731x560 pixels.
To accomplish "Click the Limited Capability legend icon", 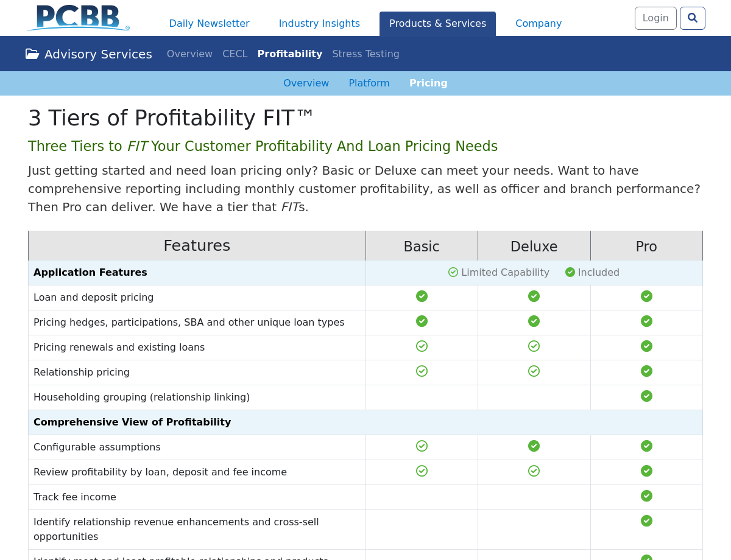I will click(x=453, y=272).
